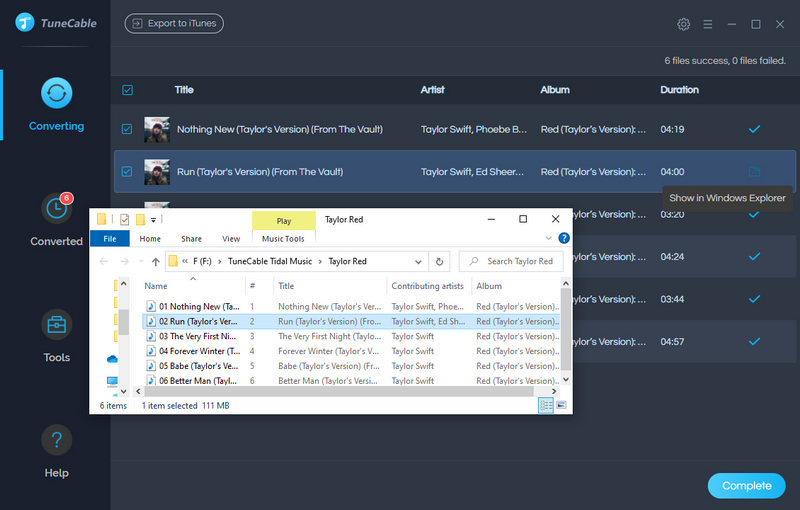Open the Converted list with badge 6
This screenshot has width=800, height=510.
click(56, 219)
